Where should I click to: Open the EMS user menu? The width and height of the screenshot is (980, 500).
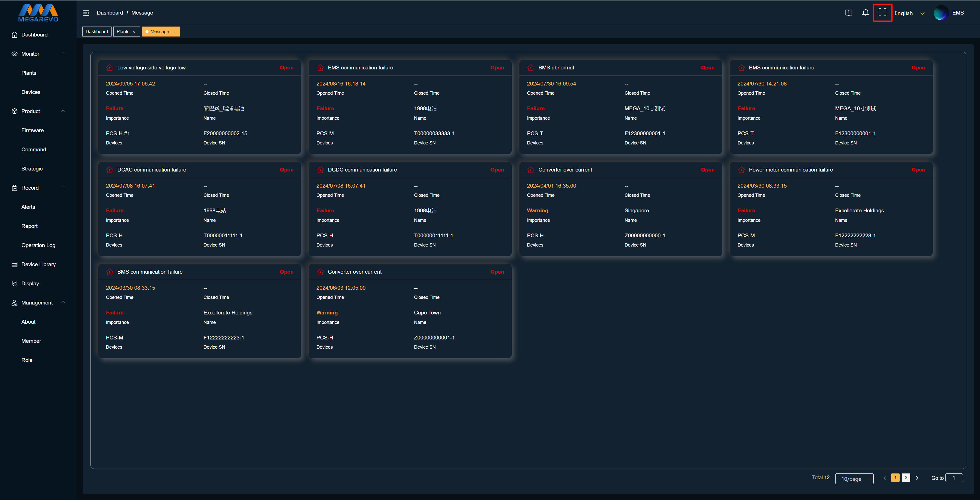click(x=958, y=13)
